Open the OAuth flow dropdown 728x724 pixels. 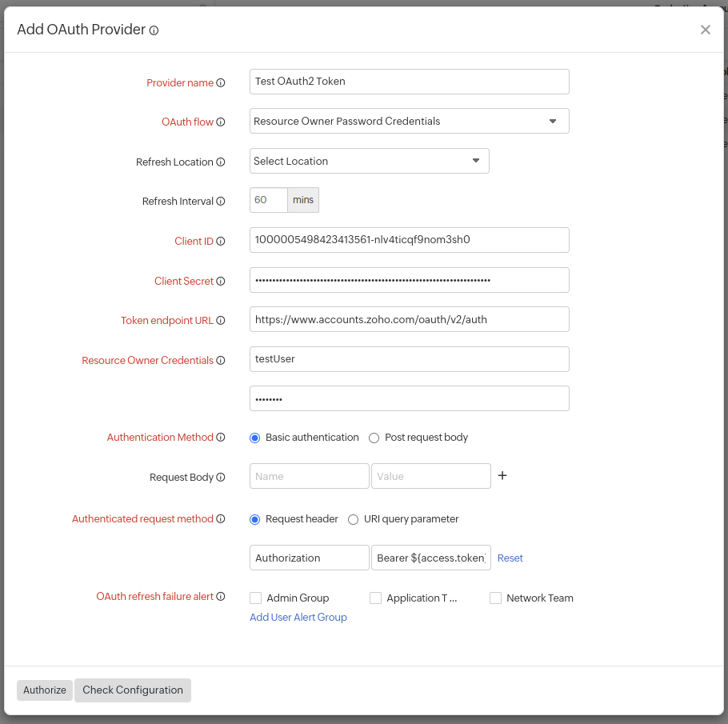click(553, 121)
